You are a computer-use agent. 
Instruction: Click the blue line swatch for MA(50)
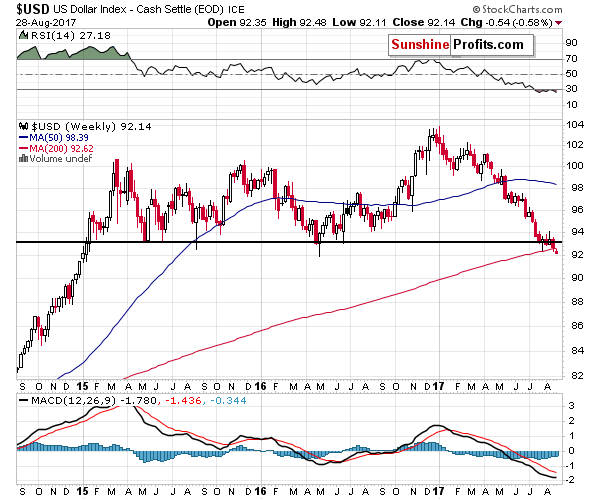23,137
